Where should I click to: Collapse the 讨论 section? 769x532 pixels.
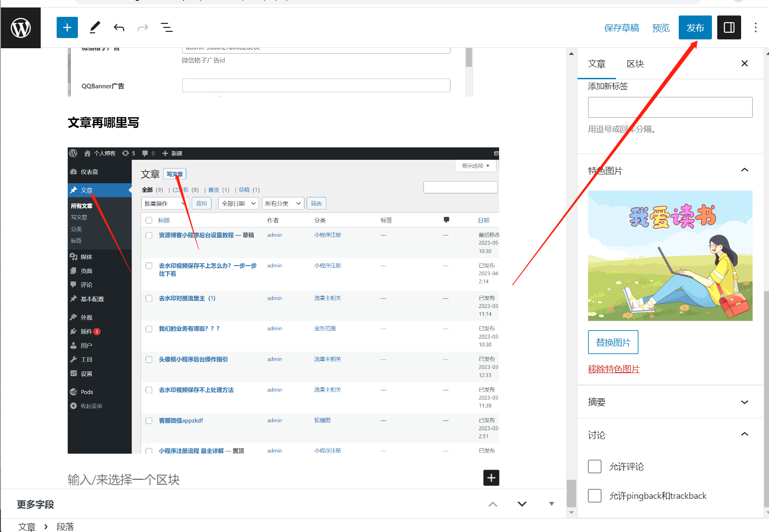click(744, 435)
